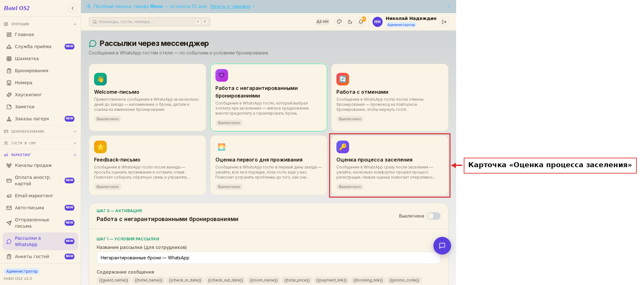This screenshot has width=644, height=285.
Task: Go to Шахматка page
Action: [x=40, y=59]
